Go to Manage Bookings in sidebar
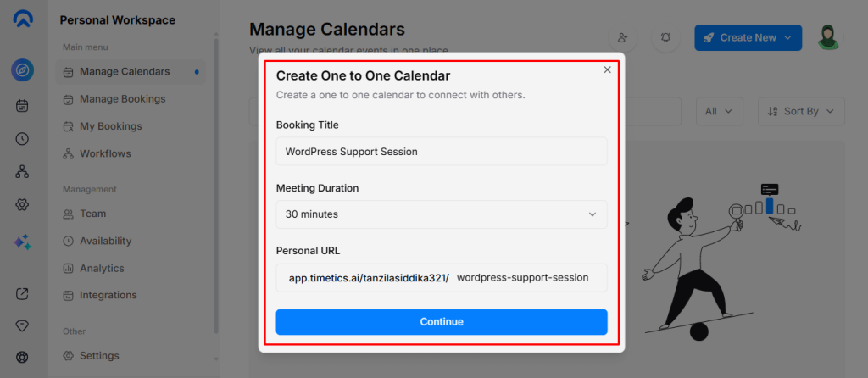The image size is (868, 378). 122,99
